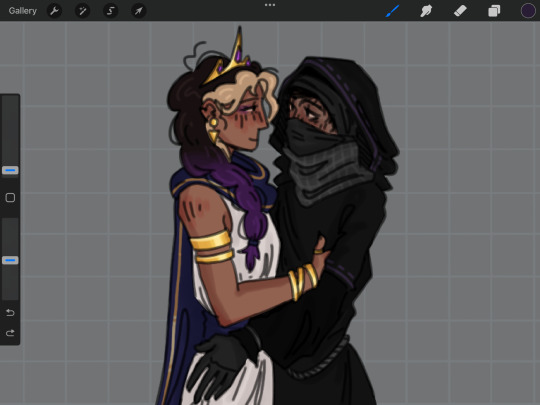
Task: Tap the square modifier button in sidebar
Action: coord(10,197)
